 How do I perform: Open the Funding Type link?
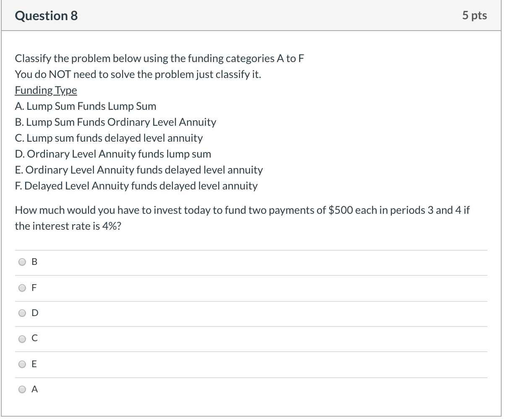45,90
